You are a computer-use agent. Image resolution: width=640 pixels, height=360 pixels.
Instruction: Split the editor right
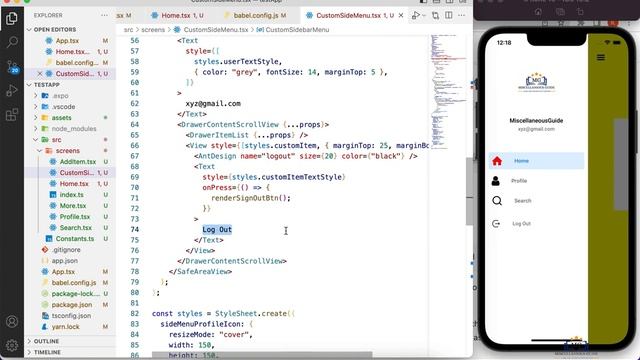(449, 16)
